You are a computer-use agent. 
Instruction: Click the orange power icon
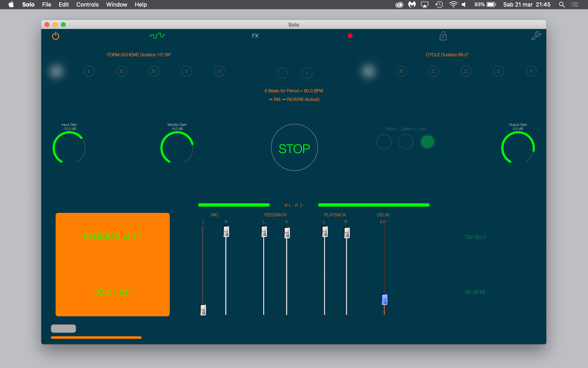[x=56, y=36]
